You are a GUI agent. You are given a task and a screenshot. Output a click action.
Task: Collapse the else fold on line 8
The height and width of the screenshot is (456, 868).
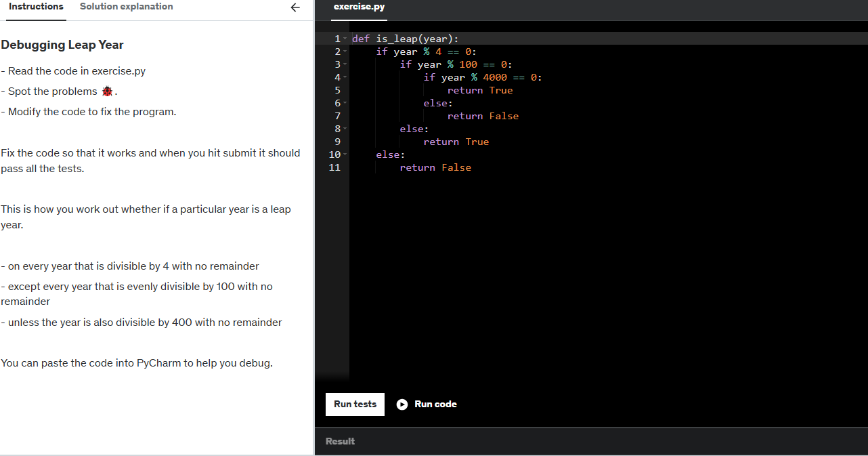tap(346, 129)
